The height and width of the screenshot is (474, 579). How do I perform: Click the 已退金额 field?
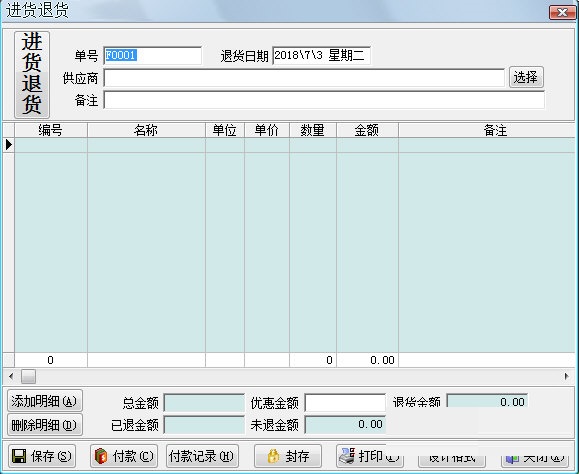[204, 425]
